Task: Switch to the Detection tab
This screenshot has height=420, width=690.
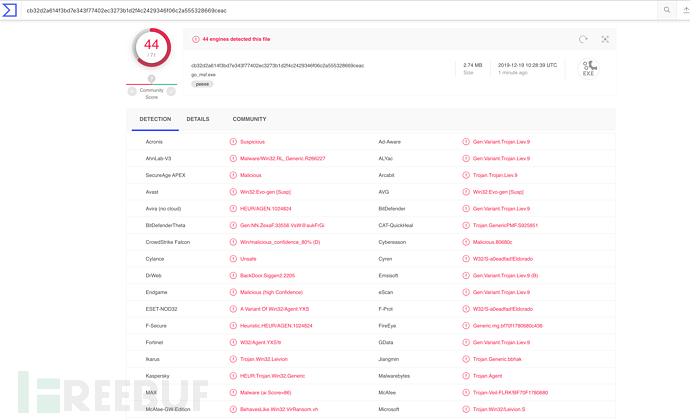Action: click(x=155, y=119)
